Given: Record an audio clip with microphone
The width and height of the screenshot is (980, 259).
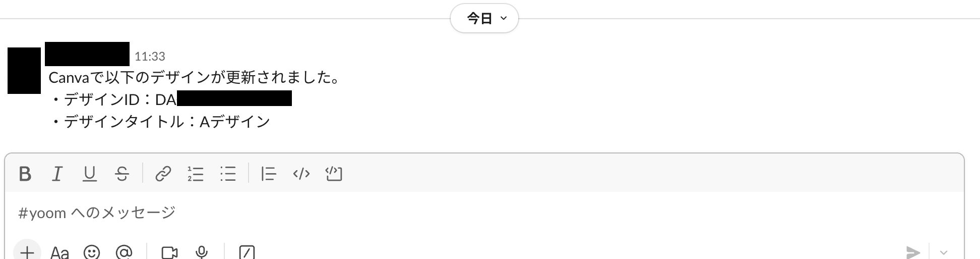Looking at the screenshot, I should point(202,251).
